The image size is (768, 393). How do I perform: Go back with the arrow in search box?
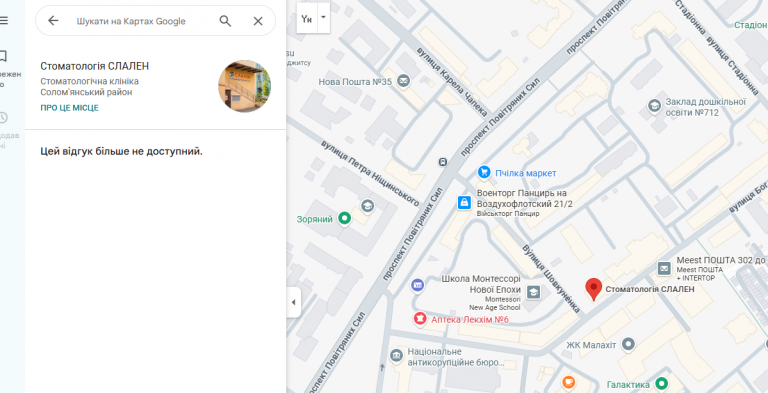click(x=53, y=21)
